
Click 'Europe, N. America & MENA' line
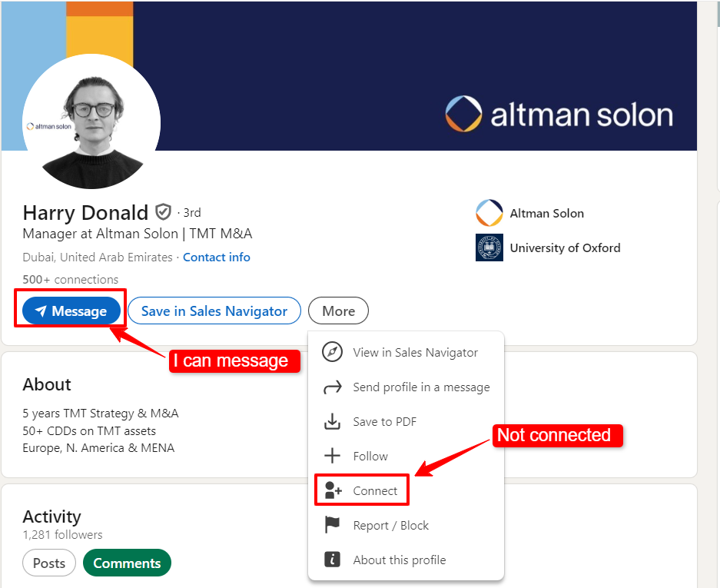point(98,448)
